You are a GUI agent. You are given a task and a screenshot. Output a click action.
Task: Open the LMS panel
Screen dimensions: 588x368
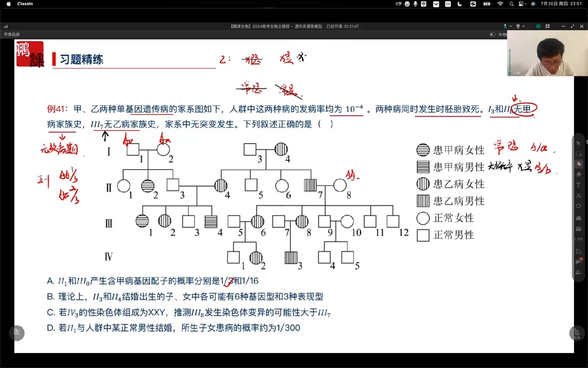(x=578, y=239)
